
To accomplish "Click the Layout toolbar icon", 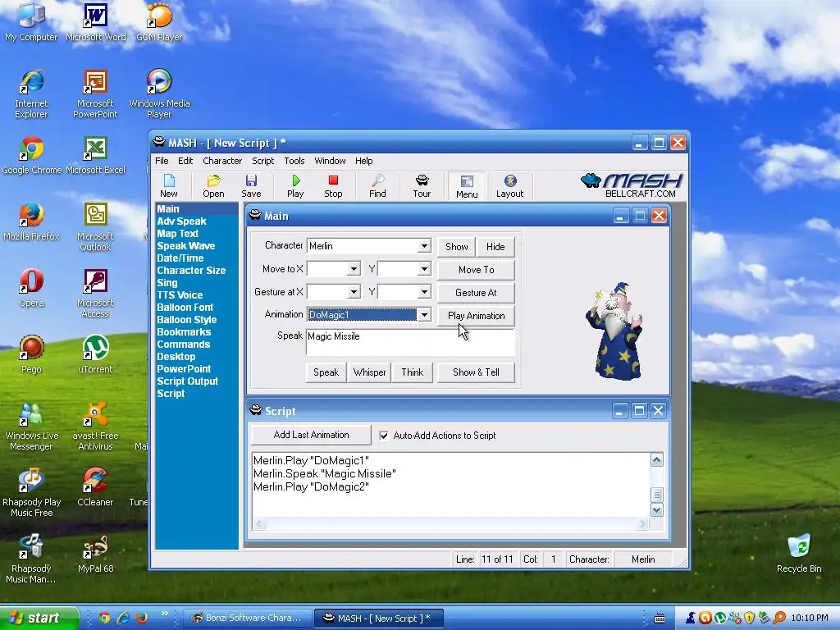I will click(x=510, y=186).
